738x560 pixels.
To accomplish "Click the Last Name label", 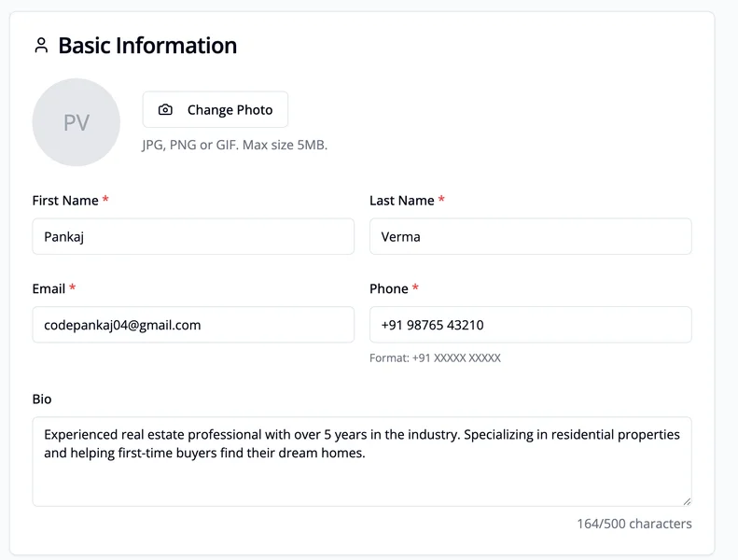I will click(x=401, y=201).
